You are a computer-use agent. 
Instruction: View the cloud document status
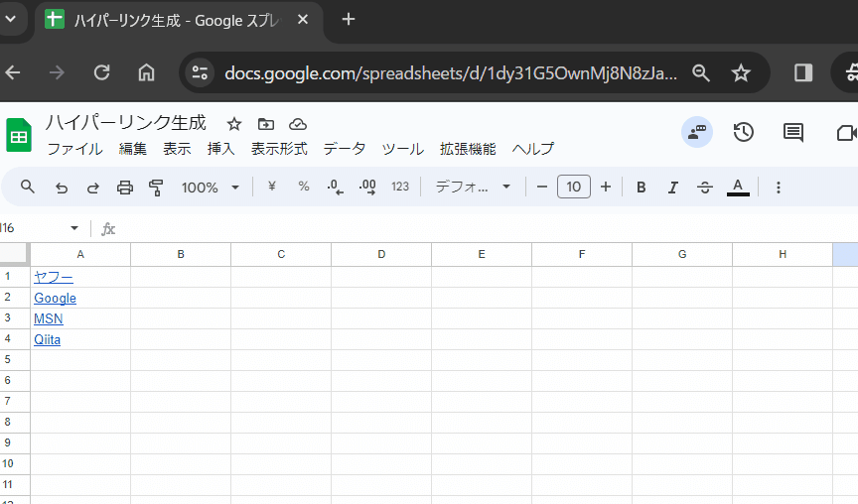pos(298,124)
